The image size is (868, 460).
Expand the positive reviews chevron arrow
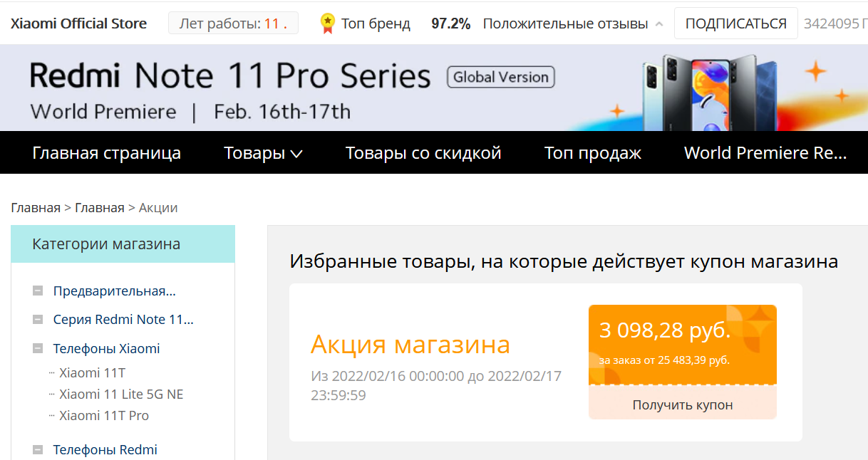click(658, 24)
